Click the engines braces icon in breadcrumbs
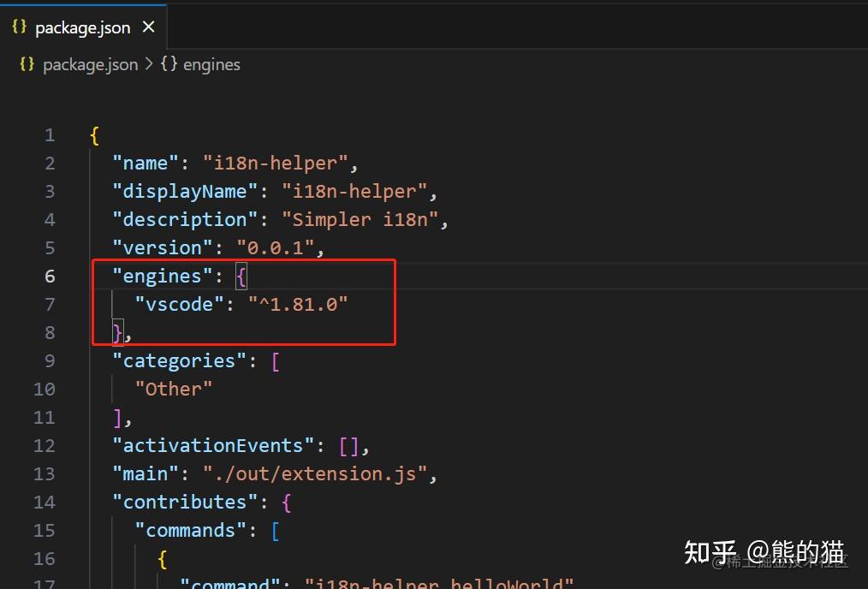The image size is (868, 589). point(168,64)
